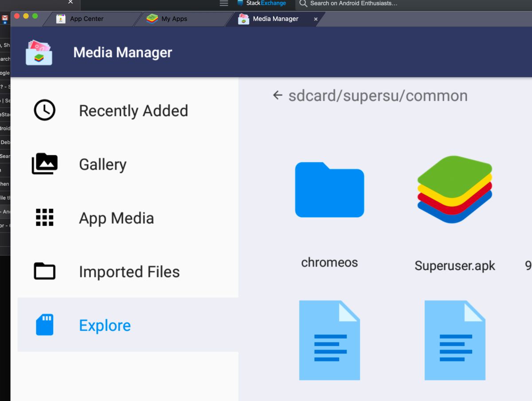
Task: Click the document file icon below Superuser.apk
Action: click(x=455, y=340)
